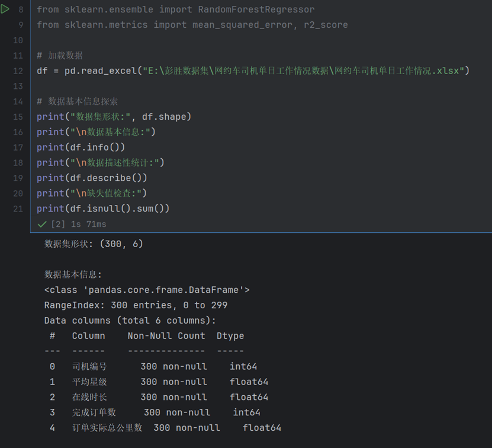492x448 pixels.
Task: Click the Non-Null Count column header
Action: tap(166, 336)
